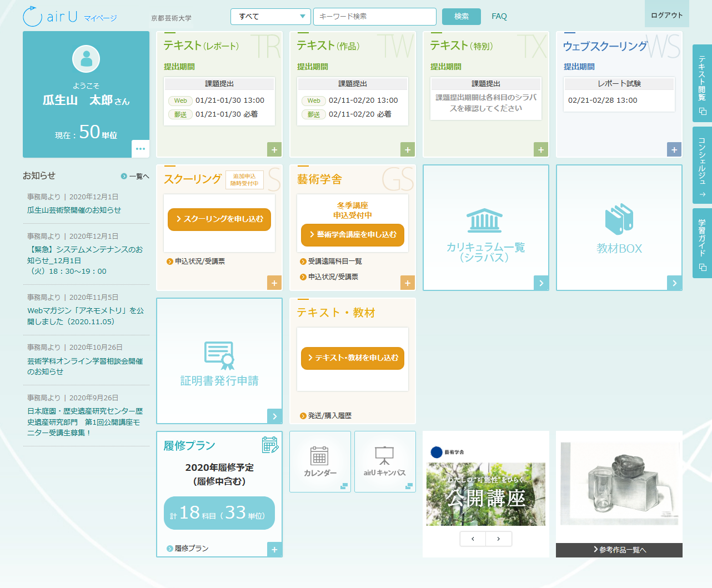712x588 pixels.
Task: Open the 証明書発行申請 certificate icon
Action: tap(219, 355)
